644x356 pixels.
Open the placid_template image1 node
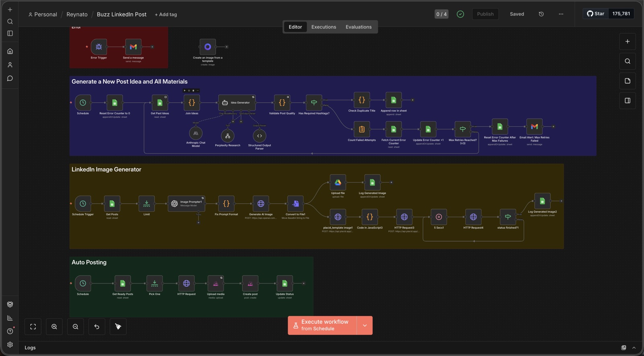(338, 217)
